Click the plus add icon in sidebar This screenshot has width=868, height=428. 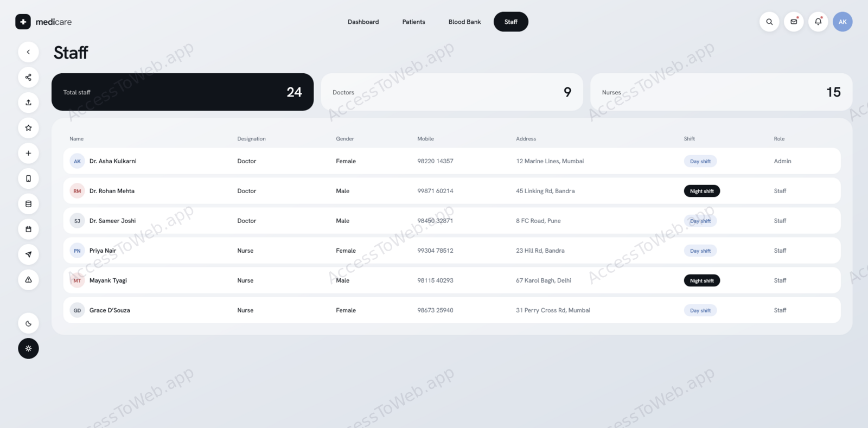tap(28, 153)
